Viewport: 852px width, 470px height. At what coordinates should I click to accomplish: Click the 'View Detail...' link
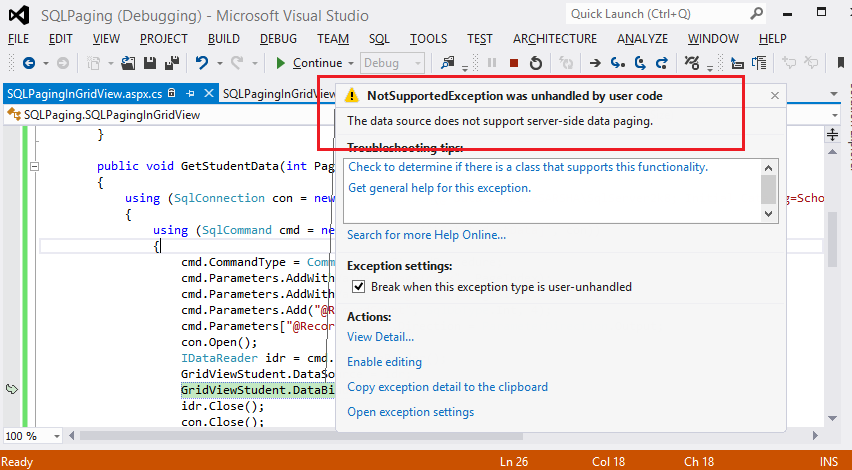pos(380,337)
